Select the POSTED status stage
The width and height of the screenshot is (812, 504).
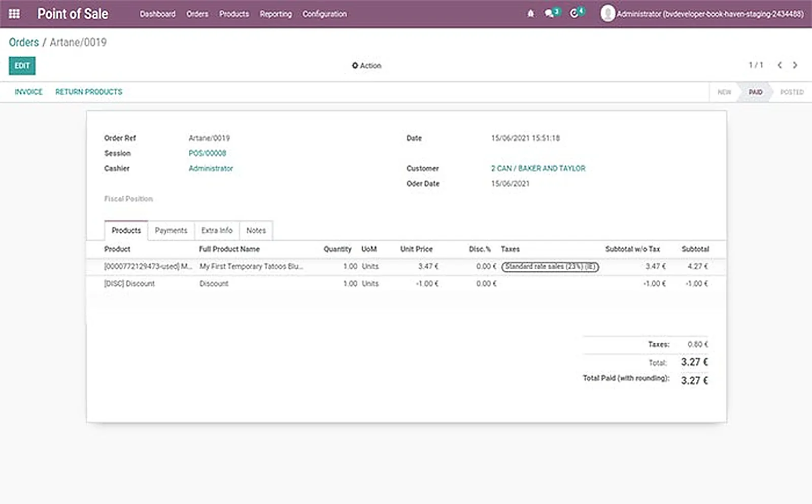click(792, 92)
